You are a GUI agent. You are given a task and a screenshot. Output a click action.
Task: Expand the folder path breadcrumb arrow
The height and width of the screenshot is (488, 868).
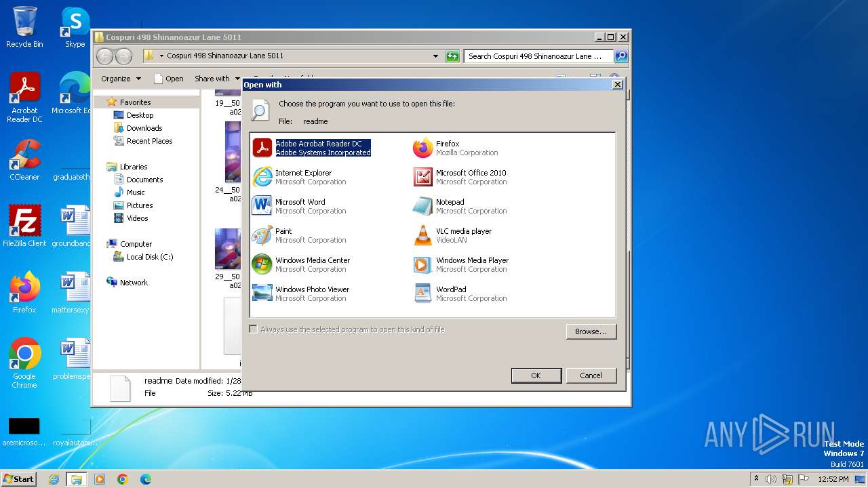(x=161, y=56)
